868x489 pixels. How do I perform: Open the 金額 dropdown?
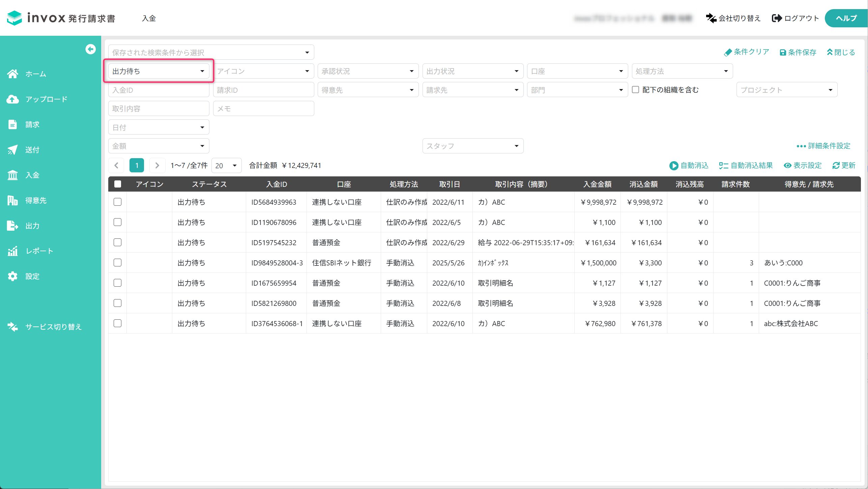[159, 146]
